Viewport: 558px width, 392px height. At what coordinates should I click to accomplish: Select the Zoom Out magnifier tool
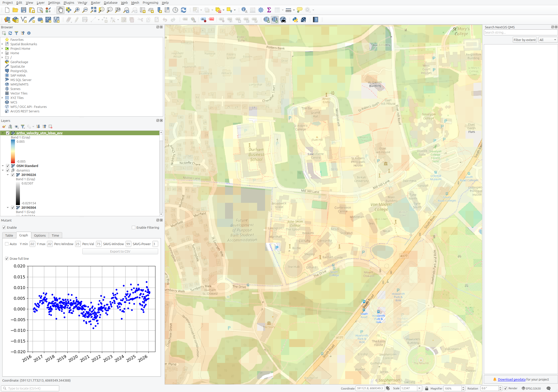(x=85, y=10)
